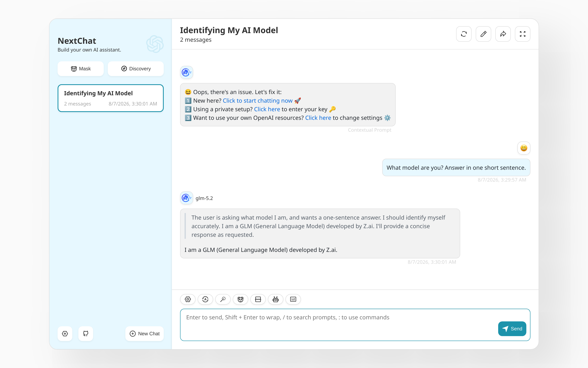
Task: Open model selector robot icon
Action: coord(276,299)
